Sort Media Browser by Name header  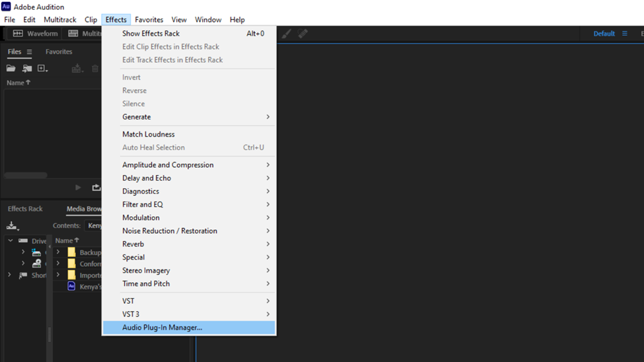click(x=67, y=240)
